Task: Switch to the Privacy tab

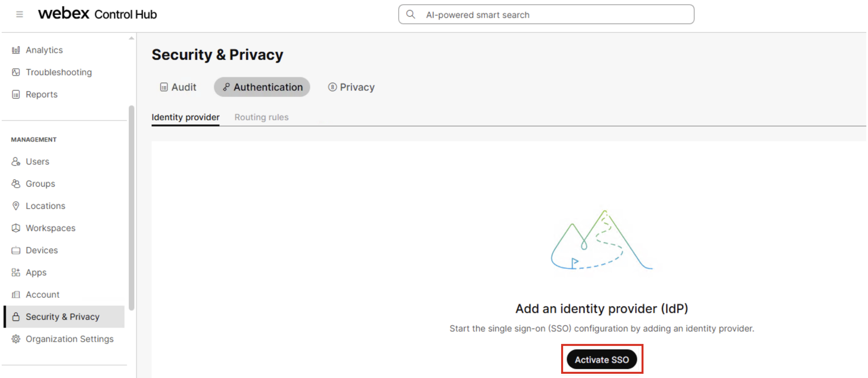Action: point(351,87)
